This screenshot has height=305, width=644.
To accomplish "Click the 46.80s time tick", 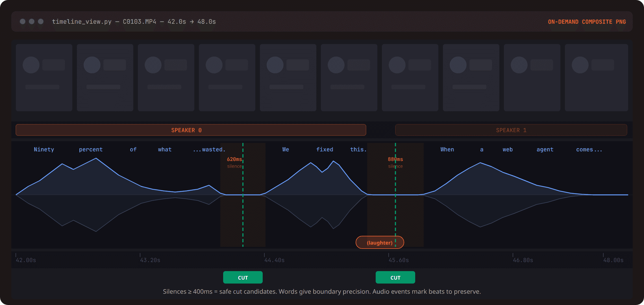I will (523, 260).
